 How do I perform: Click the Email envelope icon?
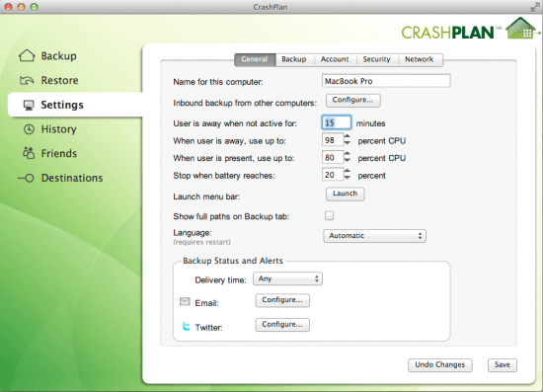[x=185, y=301]
